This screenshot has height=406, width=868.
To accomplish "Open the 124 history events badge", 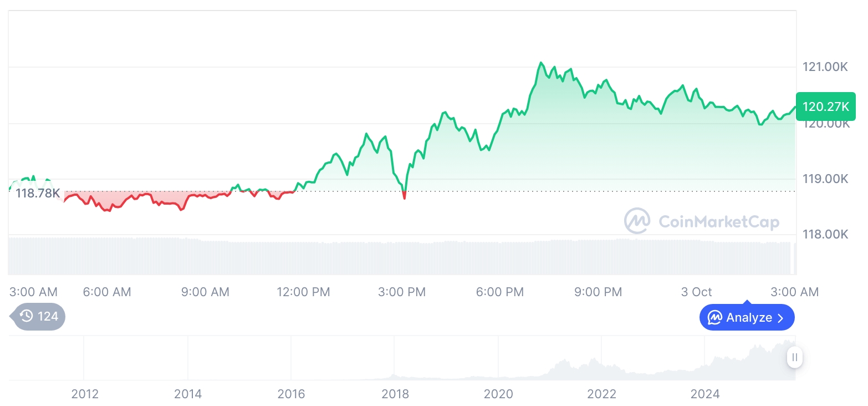I will coord(39,317).
